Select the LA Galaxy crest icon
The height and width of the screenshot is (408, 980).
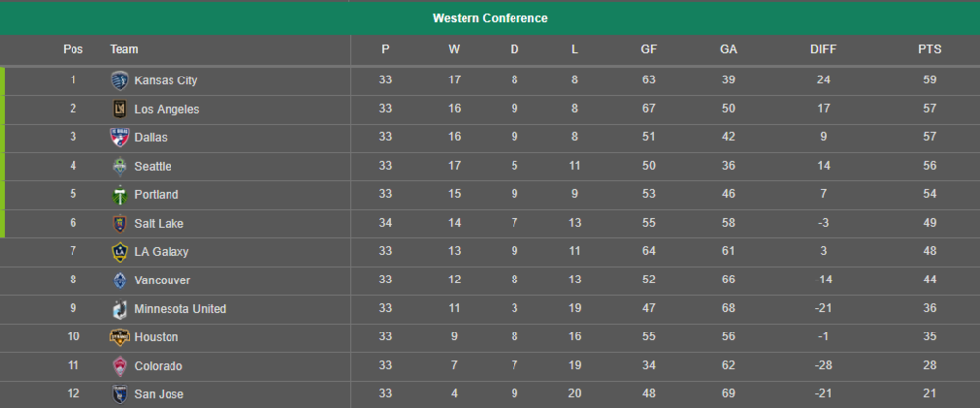coord(120,252)
